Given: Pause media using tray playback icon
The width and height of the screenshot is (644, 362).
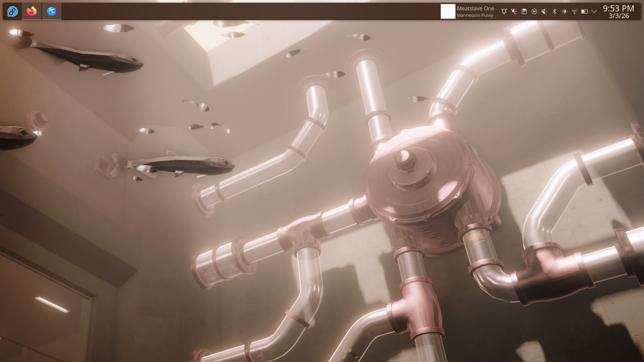Looking at the screenshot, I should tap(534, 12).
